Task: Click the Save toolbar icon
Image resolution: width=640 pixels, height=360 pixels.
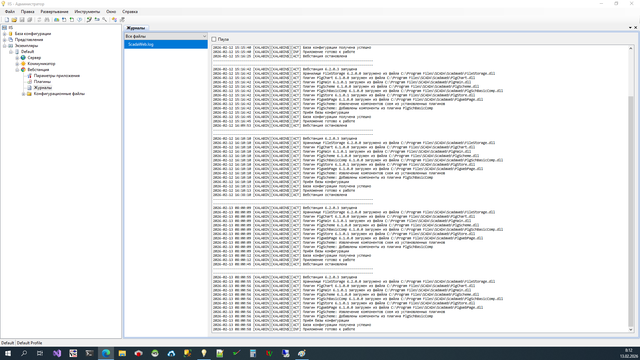Action: pos(22,20)
